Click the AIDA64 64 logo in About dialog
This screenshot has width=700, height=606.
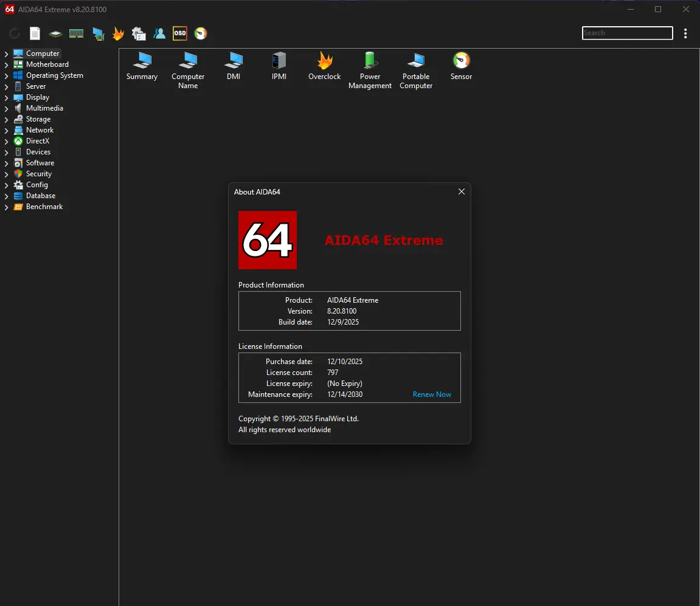[x=268, y=240]
